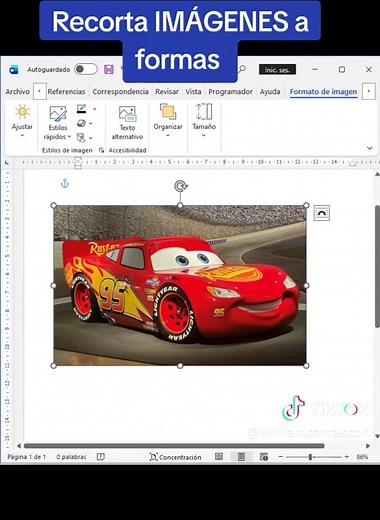Open the Archivo menu
The image size is (380, 520).
(18, 91)
